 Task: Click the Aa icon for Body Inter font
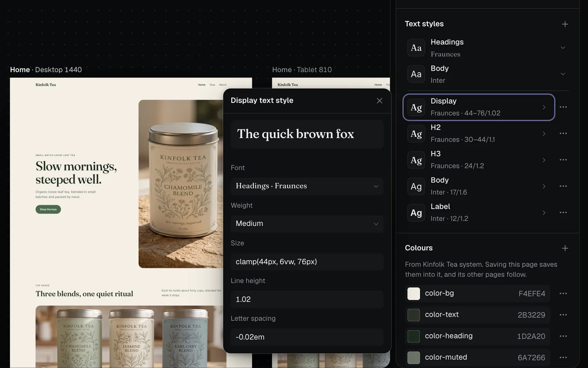pyautogui.click(x=416, y=74)
